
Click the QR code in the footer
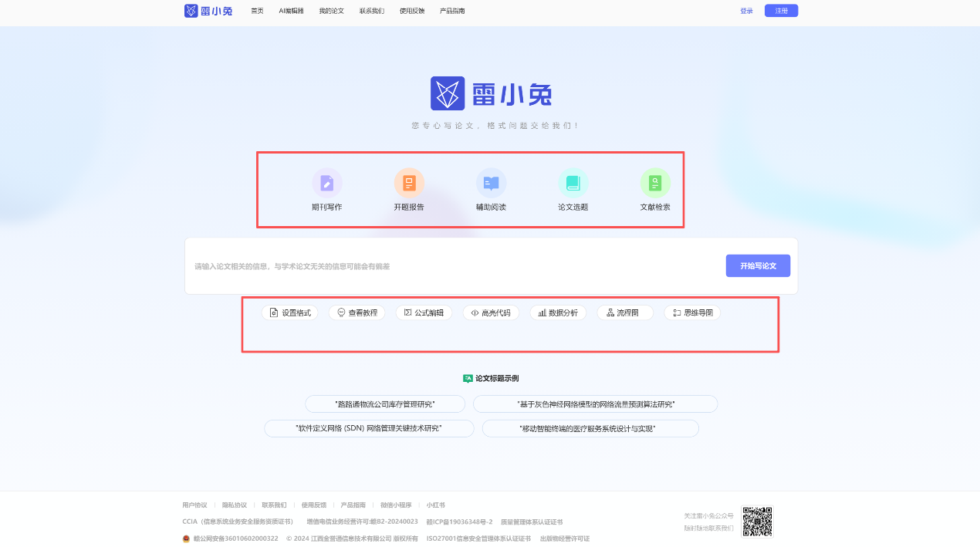point(757,522)
